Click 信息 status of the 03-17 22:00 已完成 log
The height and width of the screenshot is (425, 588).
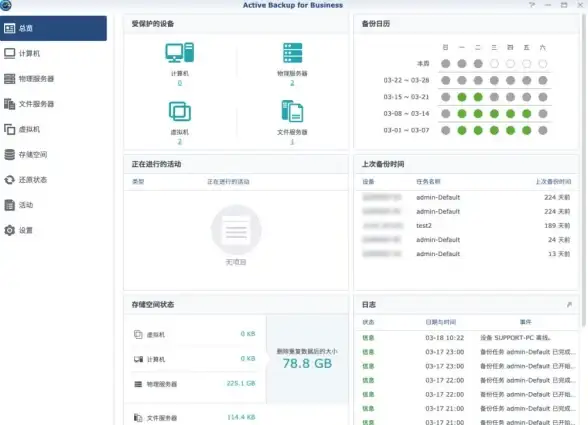pyautogui.click(x=368, y=380)
